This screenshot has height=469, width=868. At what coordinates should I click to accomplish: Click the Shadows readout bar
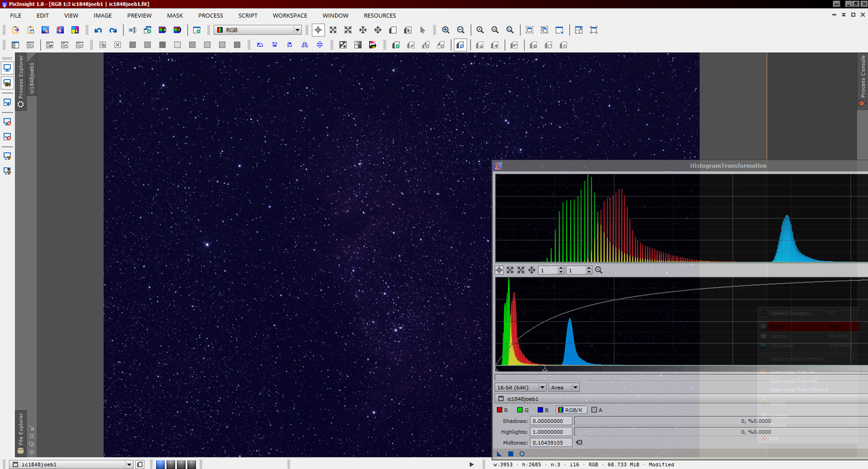[x=721, y=421]
